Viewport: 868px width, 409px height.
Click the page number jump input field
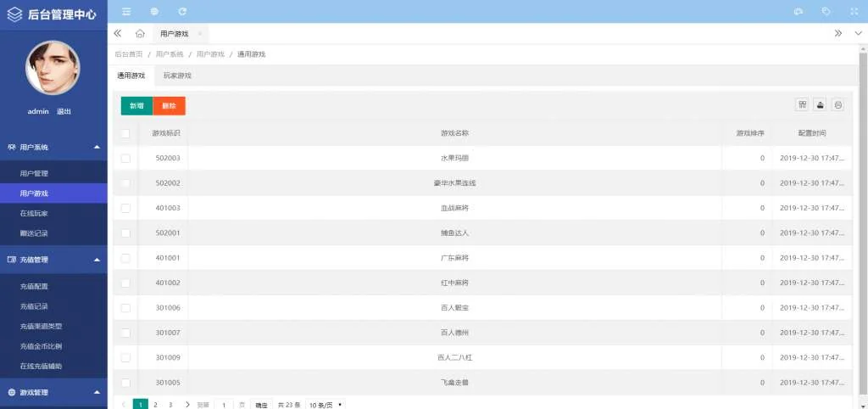[x=224, y=405]
